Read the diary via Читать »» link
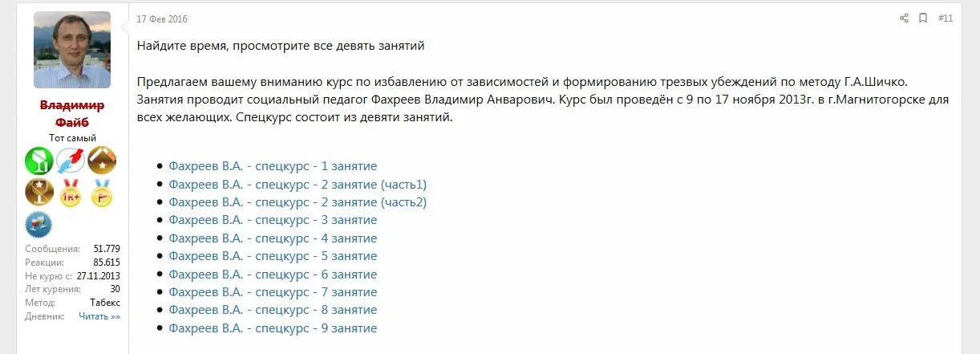Screen dimensions: 980x354 (x=99, y=316)
